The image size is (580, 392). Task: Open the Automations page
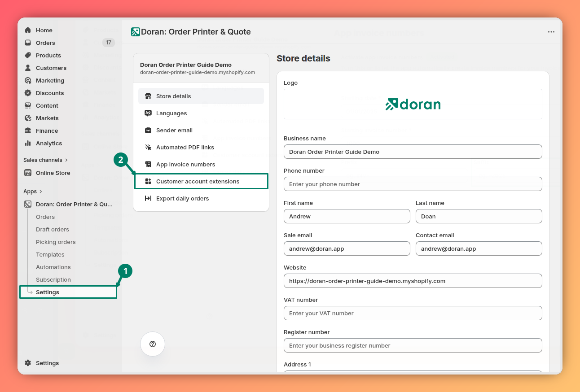[x=53, y=267]
